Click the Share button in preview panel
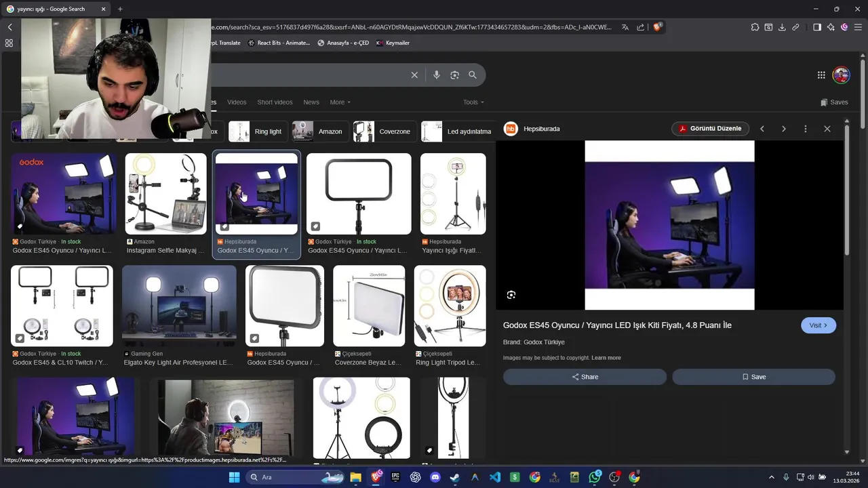 [585, 377]
